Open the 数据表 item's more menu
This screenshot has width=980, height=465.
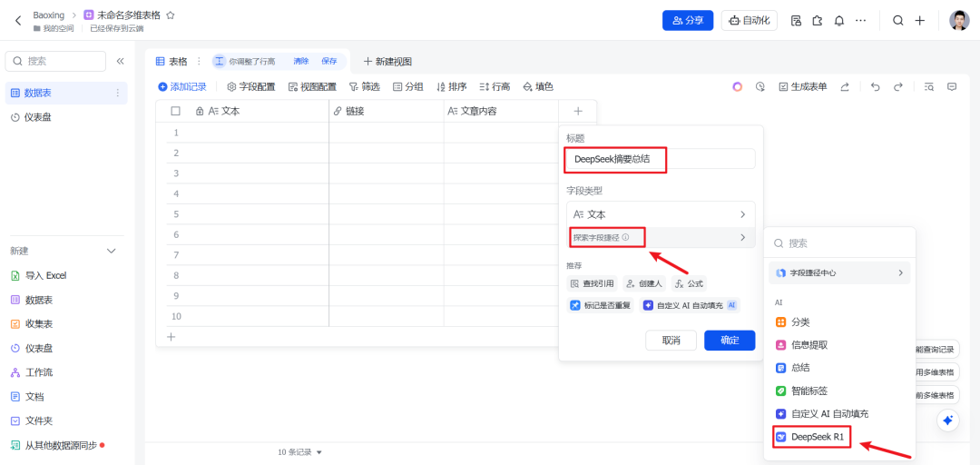[117, 93]
